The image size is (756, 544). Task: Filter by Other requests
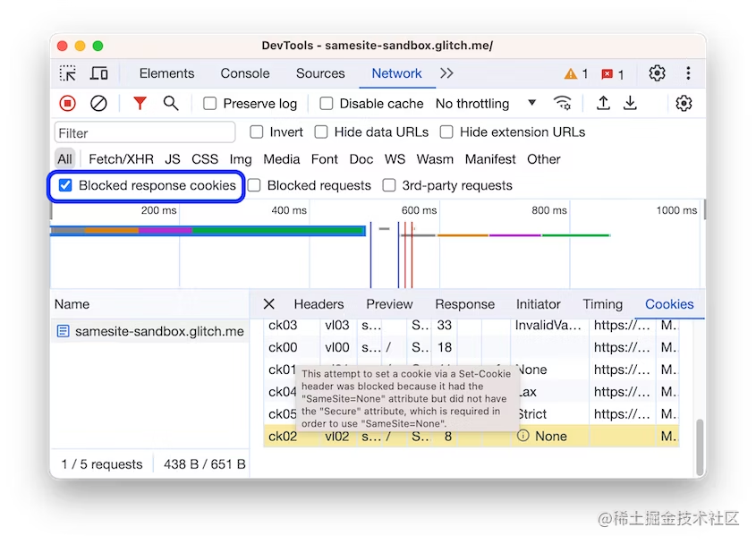[x=543, y=159]
